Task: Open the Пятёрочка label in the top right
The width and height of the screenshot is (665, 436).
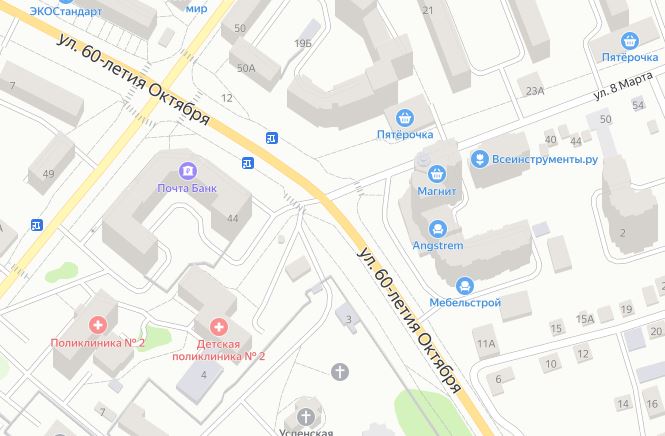Action: [x=630, y=57]
